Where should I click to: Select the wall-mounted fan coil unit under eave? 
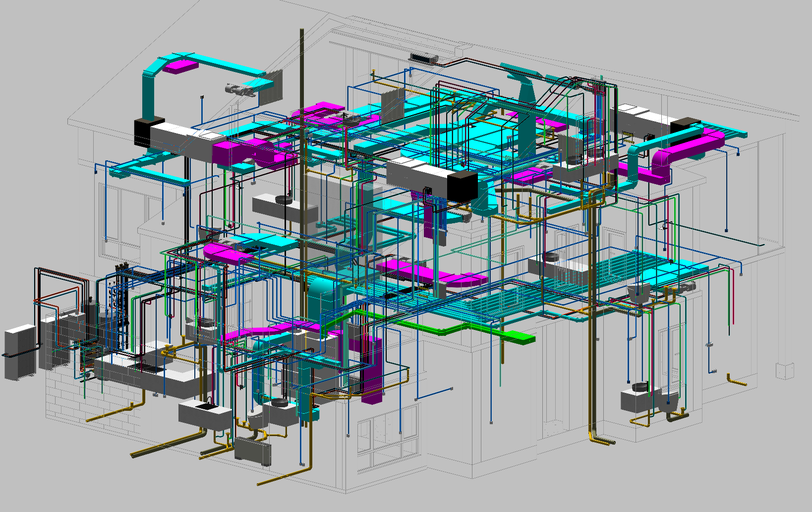(x=424, y=58)
